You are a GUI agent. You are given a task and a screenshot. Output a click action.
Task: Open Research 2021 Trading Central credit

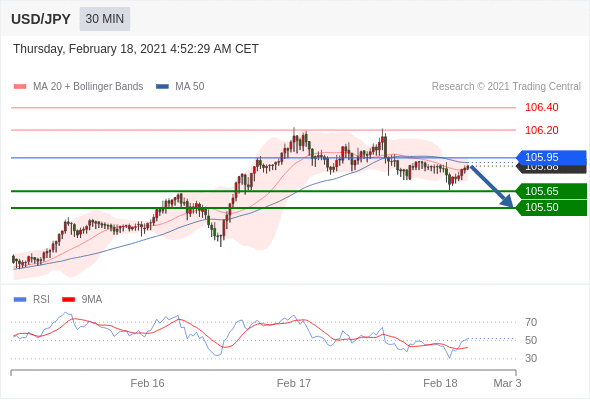pyautogui.click(x=506, y=87)
